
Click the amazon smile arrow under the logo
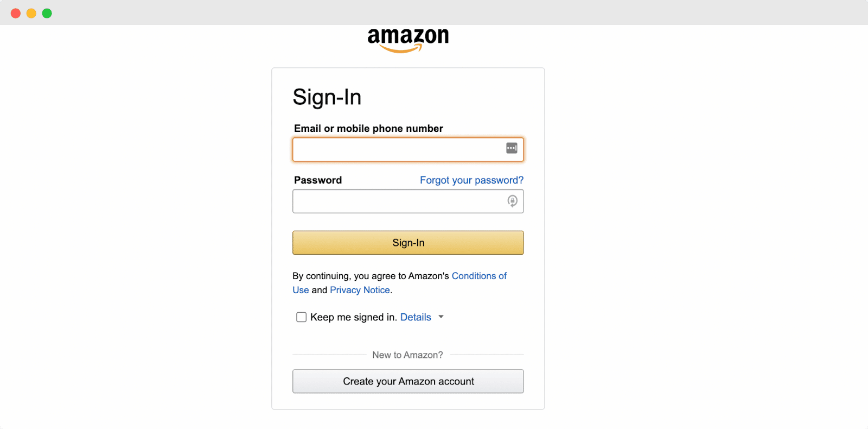coord(407,49)
